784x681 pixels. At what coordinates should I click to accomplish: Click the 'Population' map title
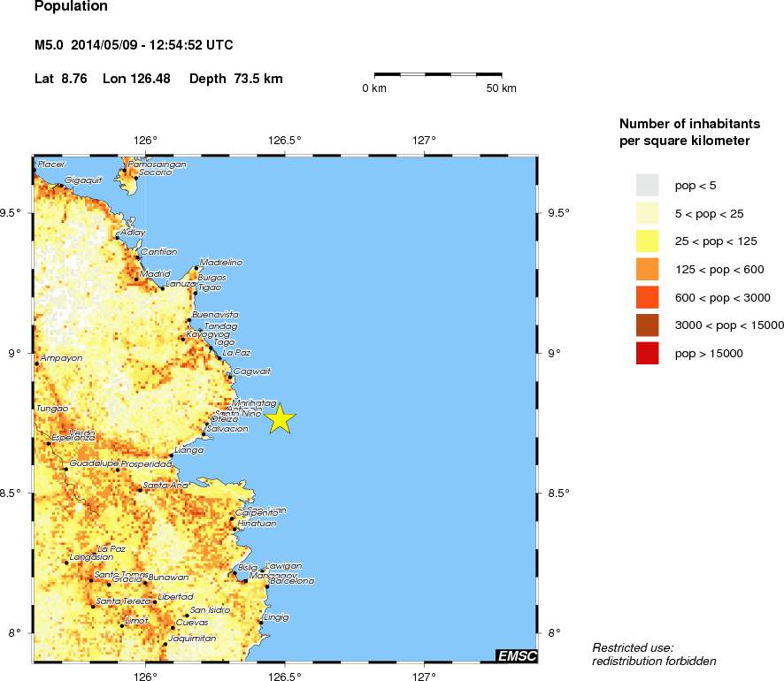(71, 7)
